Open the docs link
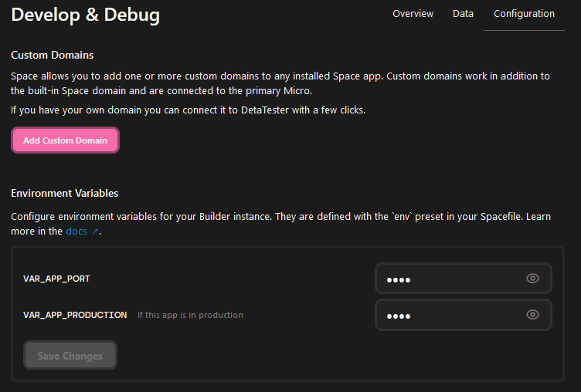The height and width of the screenshot is (392, 581). click(x=76, y=231)
